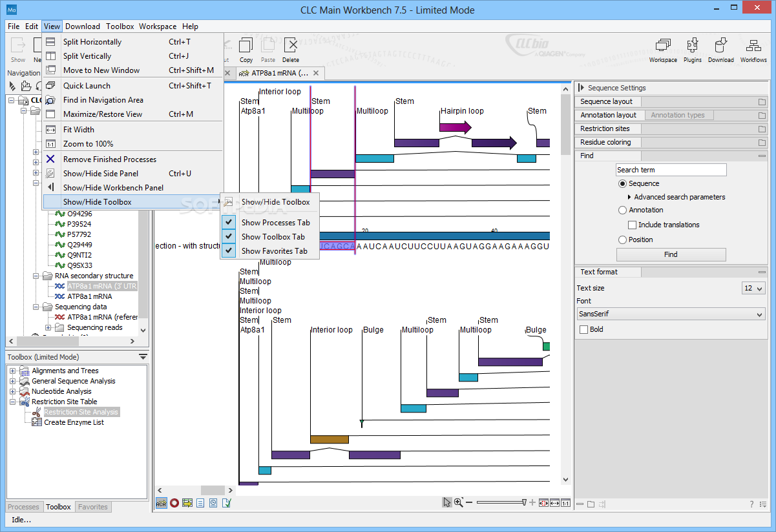The image size is (776, 532).
Task: Select the Annotation radio button
Action: click(x=622, y=210)
